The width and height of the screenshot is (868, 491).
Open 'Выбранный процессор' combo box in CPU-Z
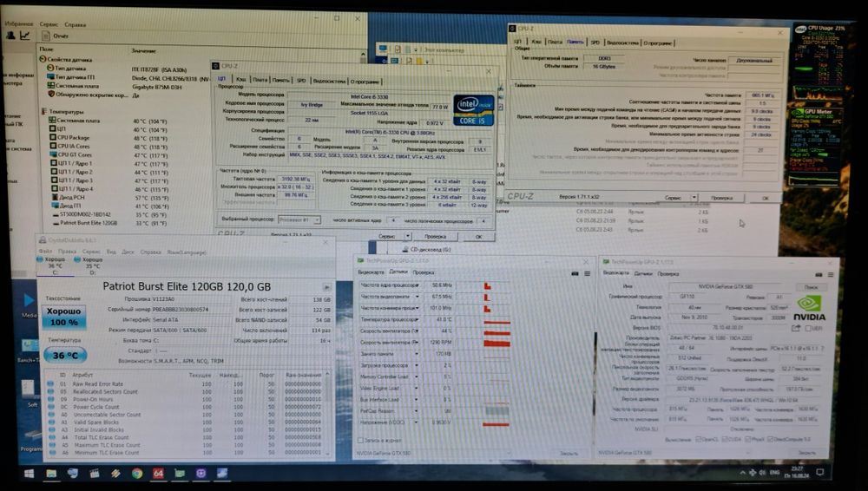(299, 219)
